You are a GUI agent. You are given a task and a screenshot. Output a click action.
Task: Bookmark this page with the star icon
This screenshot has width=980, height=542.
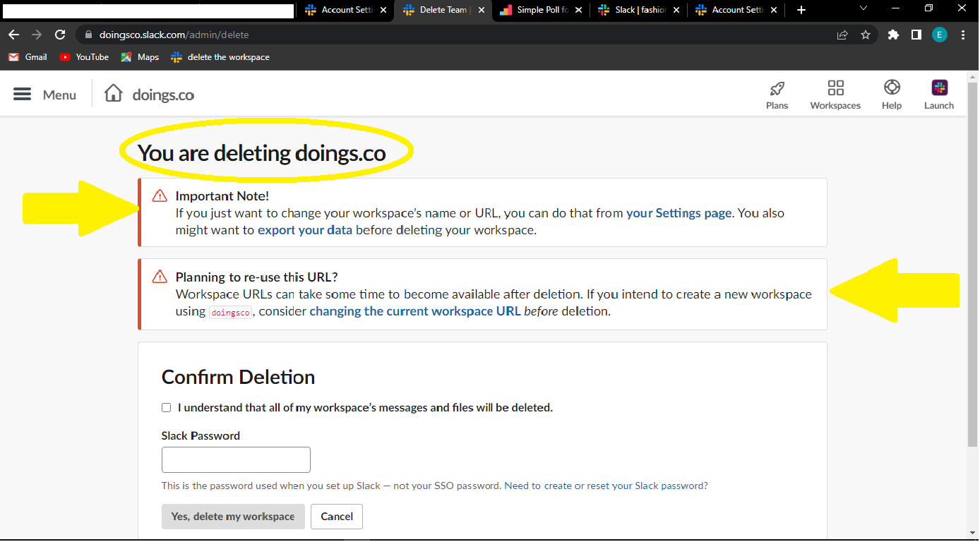pos(866,35)
